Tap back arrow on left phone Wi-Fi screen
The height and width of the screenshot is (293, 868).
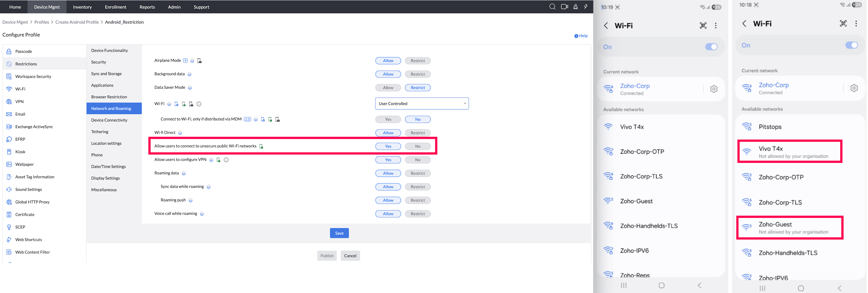[606, 26]
